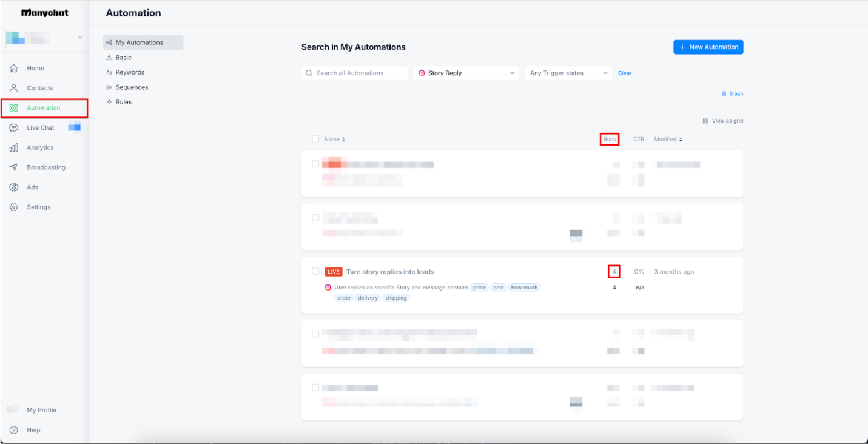Image resolution: width=868 pixels, height=444 pixels.
Task: Click the New Automation button
Action: pos(708,47)
